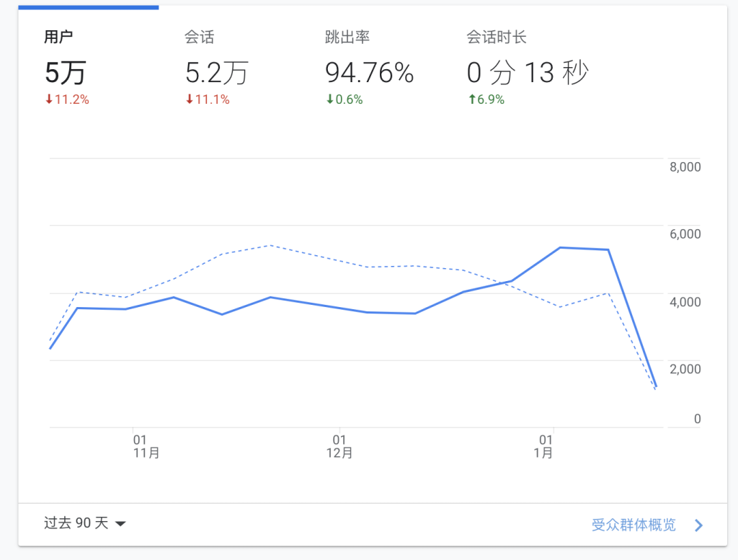Click the solid line peak near 1月 01
The image size is (738, 560).
tap(561, 248)
